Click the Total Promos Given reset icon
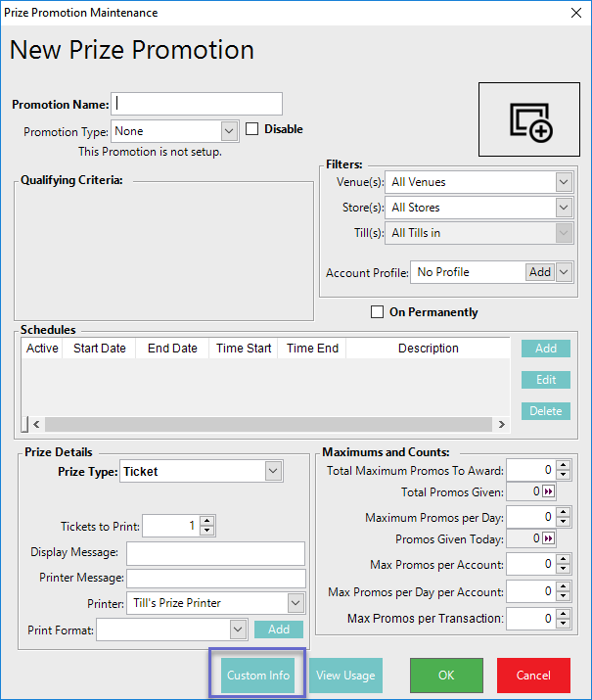Image resolution: width=592 pixels, height=700 pixels. [x=548, y=492]
